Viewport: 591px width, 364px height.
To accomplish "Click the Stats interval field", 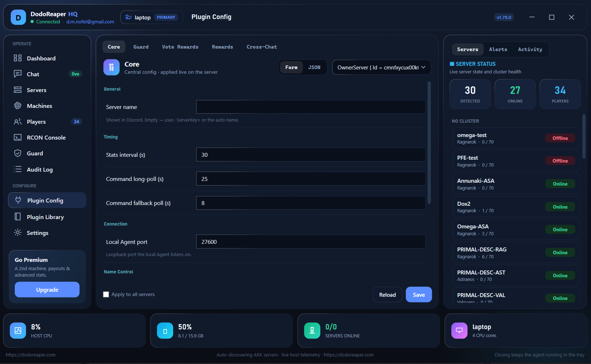I will [311, 155].
